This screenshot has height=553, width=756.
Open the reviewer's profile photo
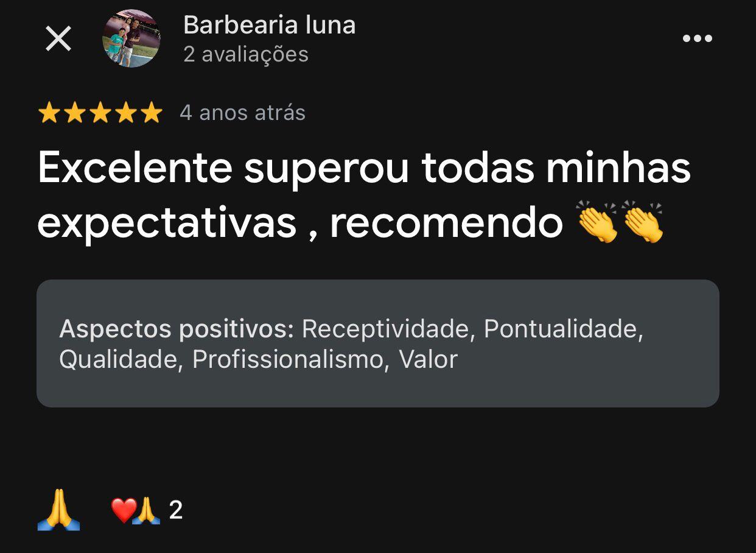(x=131, y=38)
